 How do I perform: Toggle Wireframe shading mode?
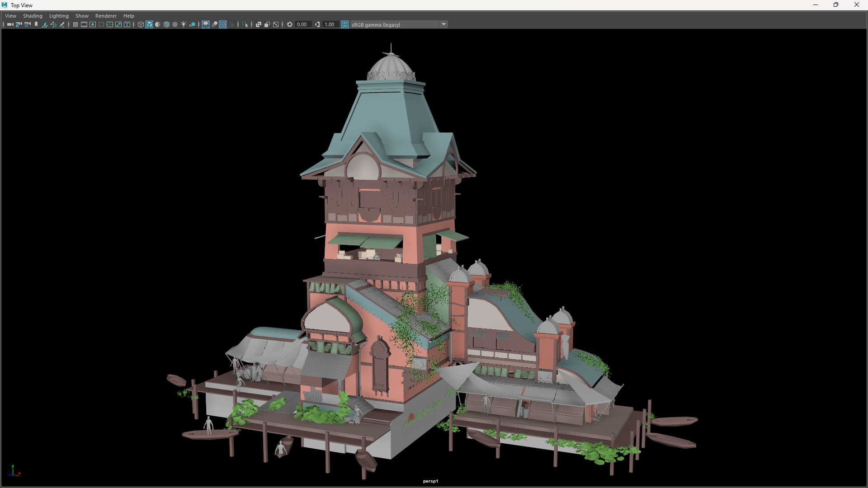click(x=141, y=24)
